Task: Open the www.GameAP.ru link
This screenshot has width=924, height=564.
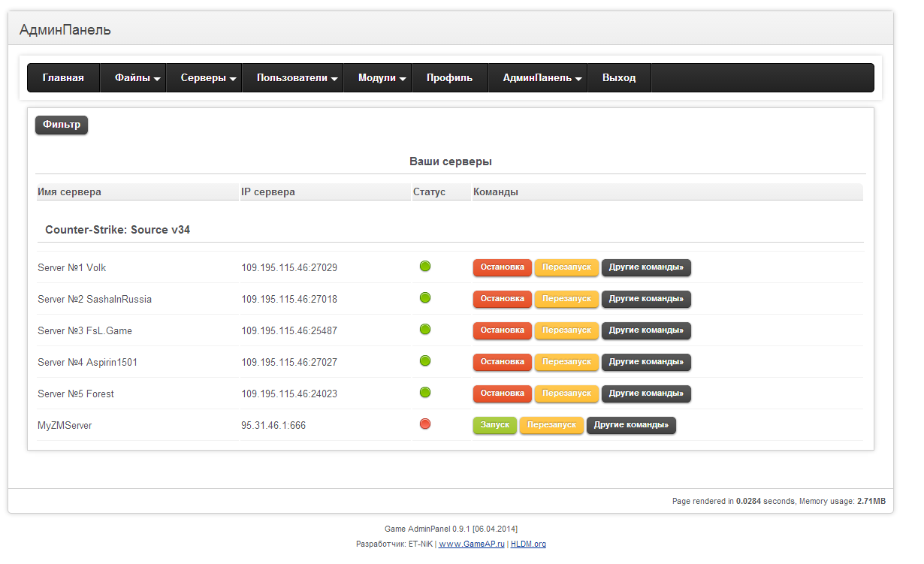Action: pos(472,544)
